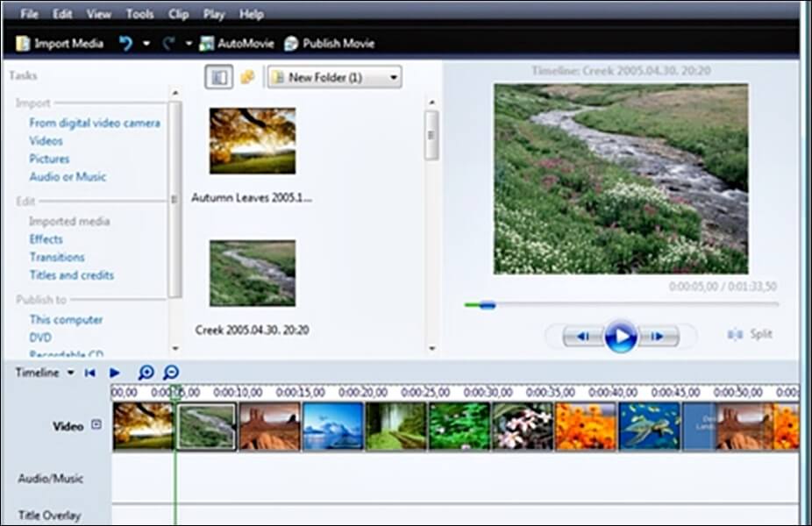Viewport: 812px width, 526px height.
Task: Click the 0:00:20,00 mark on ruler
Action: click(x=362, y=393)
